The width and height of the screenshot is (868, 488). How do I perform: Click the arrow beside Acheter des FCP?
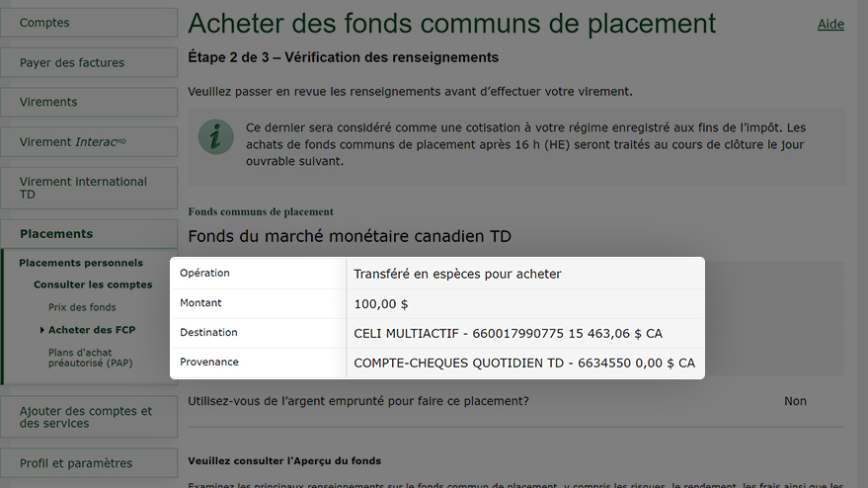pos(42,330)
